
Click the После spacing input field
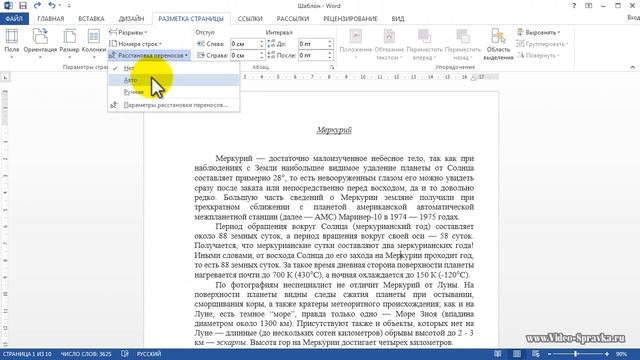pyautogui.click(x=313, y=55)
